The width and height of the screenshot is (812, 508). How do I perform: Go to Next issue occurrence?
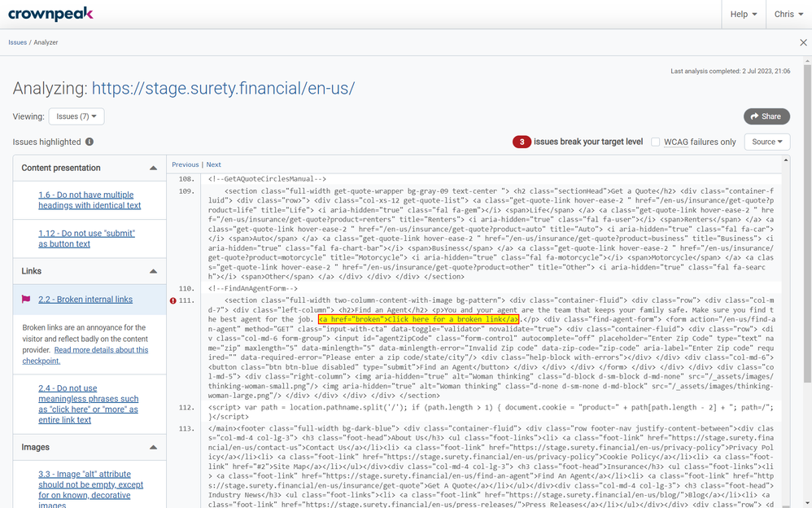[213, 164]
